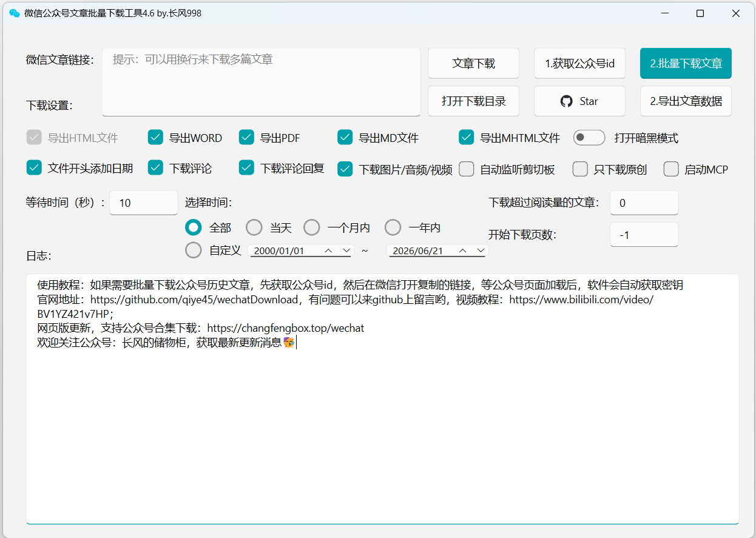Start 2.批量下载文章
This screenshot has height=538, width=756.
pyautogui.click(x=686, y=63)
